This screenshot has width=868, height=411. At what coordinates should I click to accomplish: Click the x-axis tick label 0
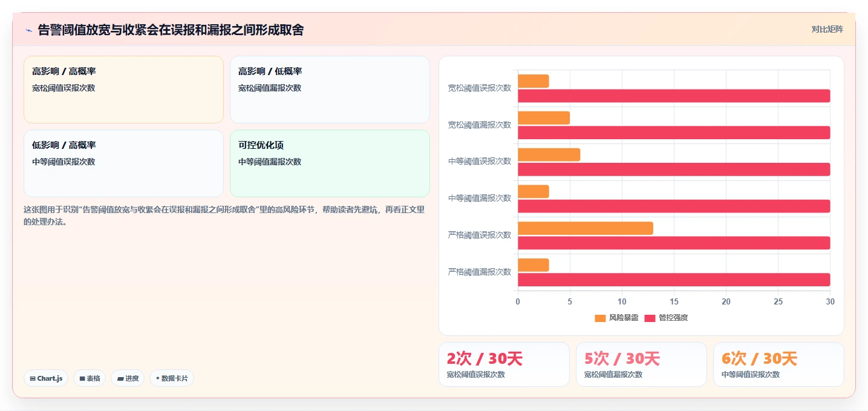click(518, 301)
